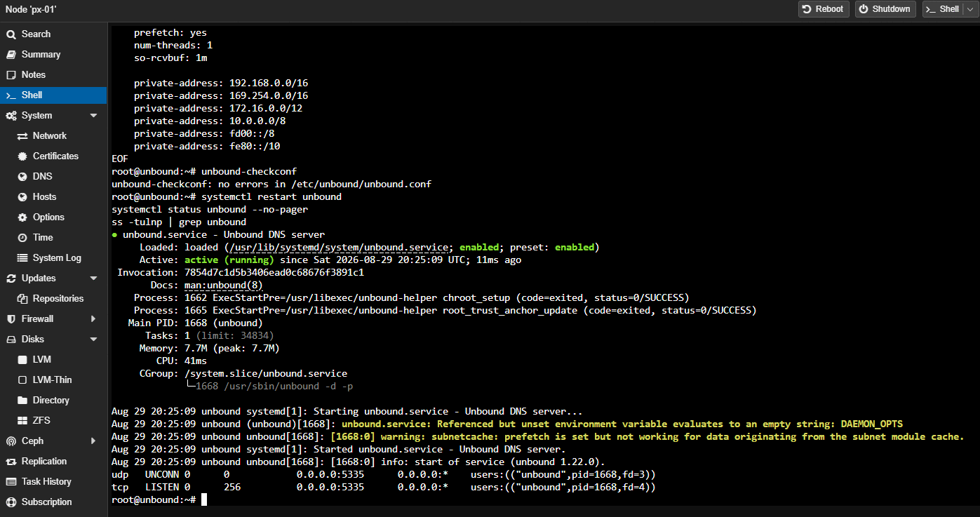Click the Disks drive icon

pos(11,339)
